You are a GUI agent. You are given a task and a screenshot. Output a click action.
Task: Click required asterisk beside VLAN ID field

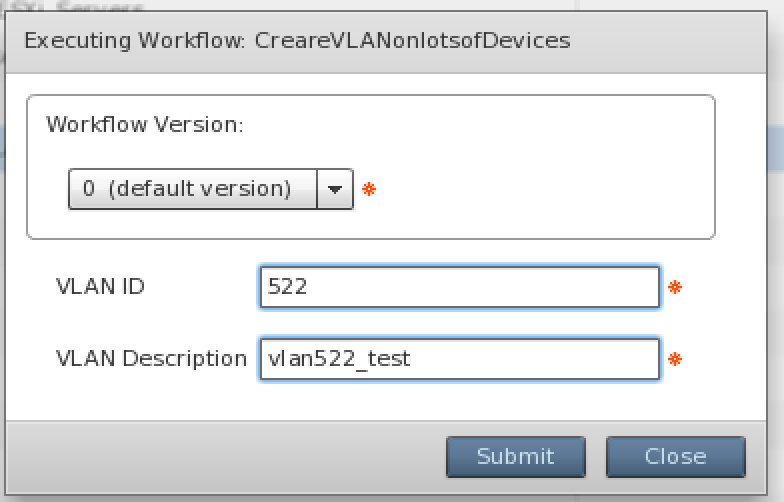coord(675,287)
